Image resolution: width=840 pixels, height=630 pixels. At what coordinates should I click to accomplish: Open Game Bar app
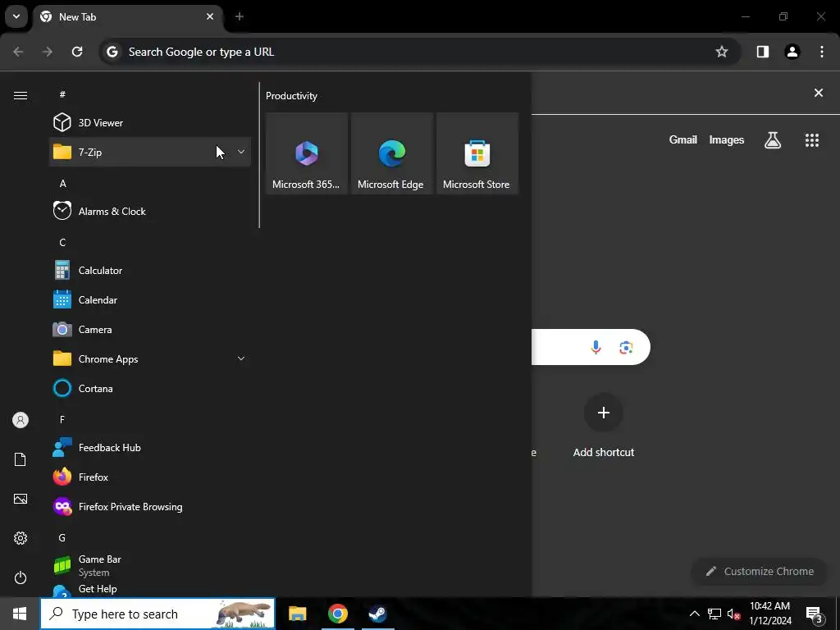coord(150,565)
